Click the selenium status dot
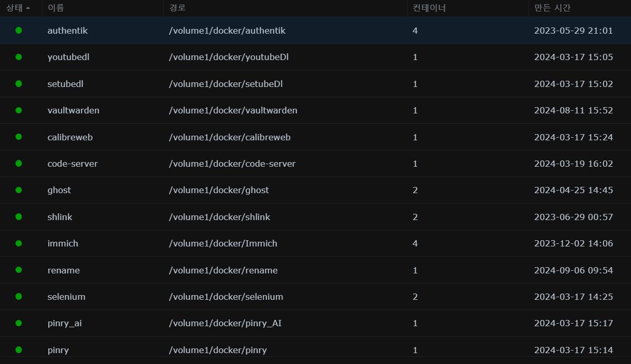 pos(19,297)
